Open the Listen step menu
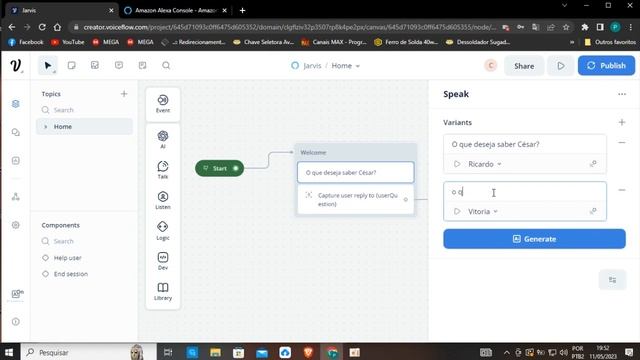The image size is (640, 360). (x=163, y=200)
